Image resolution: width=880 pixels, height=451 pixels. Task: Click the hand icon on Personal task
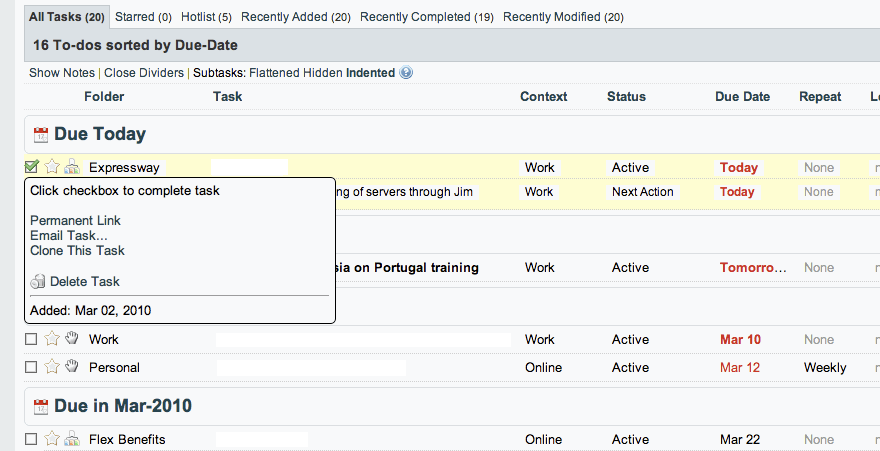tap(72, 367)
